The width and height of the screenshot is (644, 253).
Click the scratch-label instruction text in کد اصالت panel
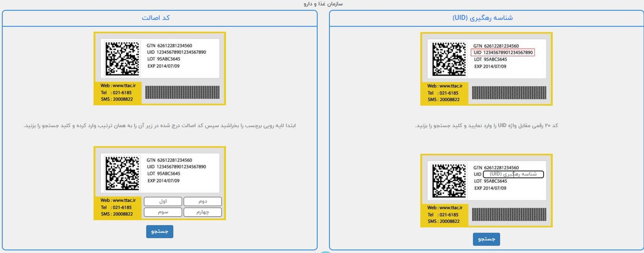[160, 126]
